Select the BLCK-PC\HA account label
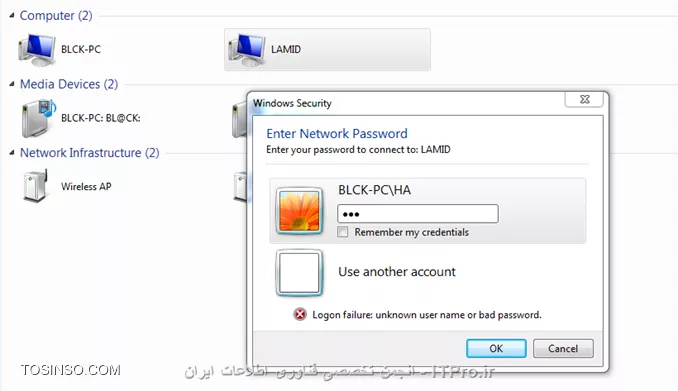This screenshot has height=391, width=678. pos(374,190)
